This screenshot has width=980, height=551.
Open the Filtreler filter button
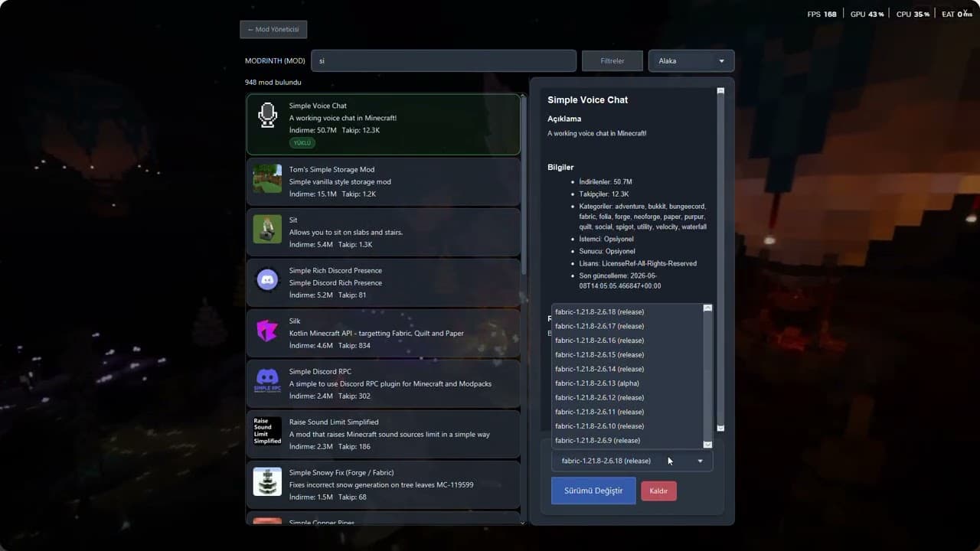[612, 60]
